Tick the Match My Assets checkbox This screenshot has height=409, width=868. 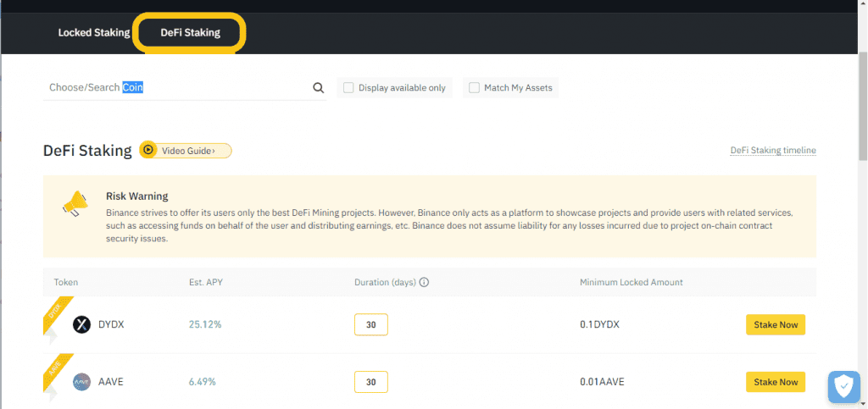[x=474, y=87]
